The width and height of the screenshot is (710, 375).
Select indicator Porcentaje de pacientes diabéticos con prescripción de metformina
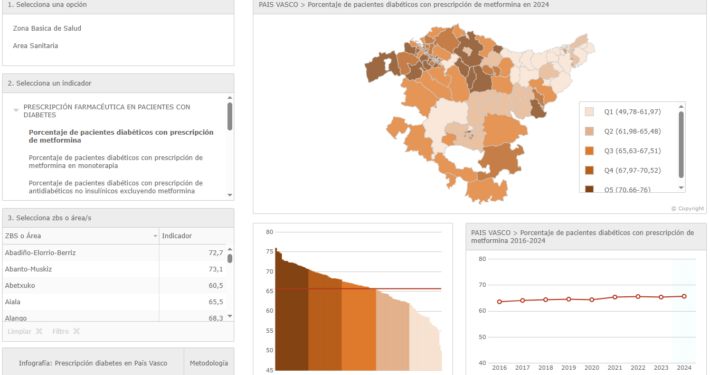[121, 136]
